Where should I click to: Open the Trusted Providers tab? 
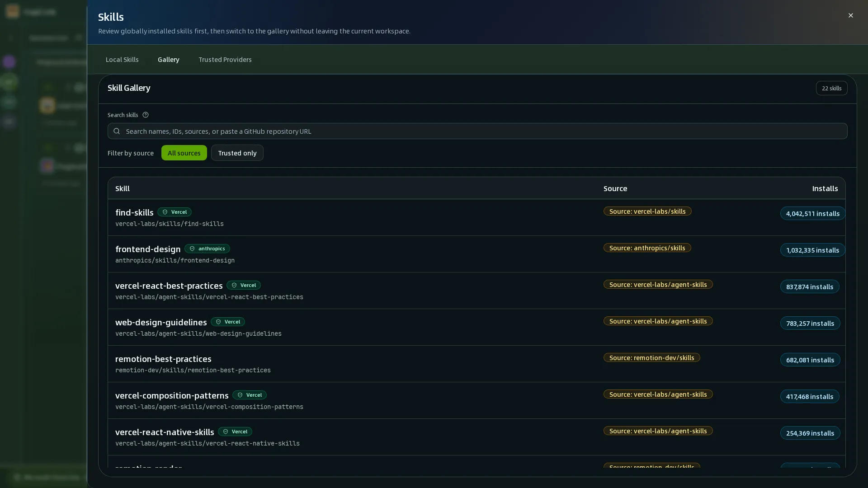click(x=225, y=60)
